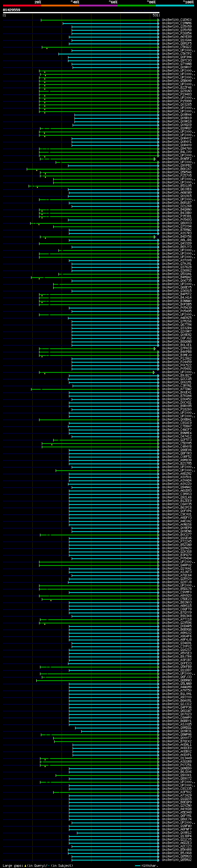Open the UniRef100_Q08BA1 hit label
This screenshot has height=868, width=197.
coord(176,419)
